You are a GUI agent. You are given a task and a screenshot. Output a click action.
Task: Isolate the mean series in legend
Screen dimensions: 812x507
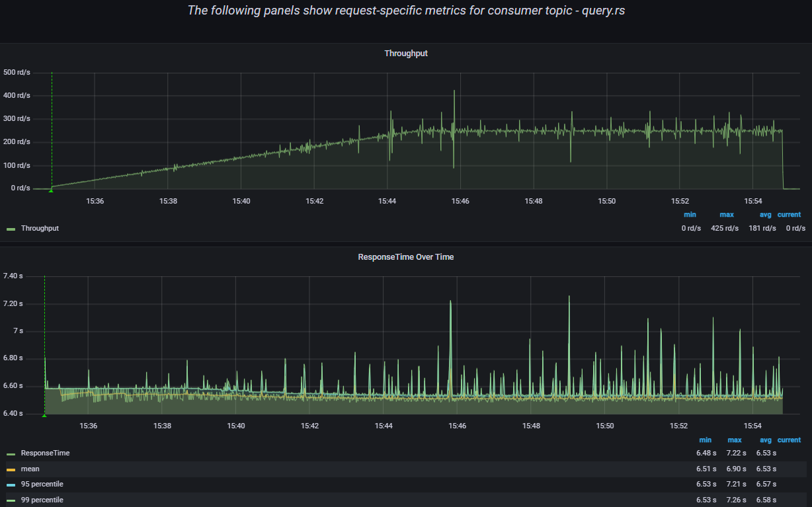tap(30, 469)
